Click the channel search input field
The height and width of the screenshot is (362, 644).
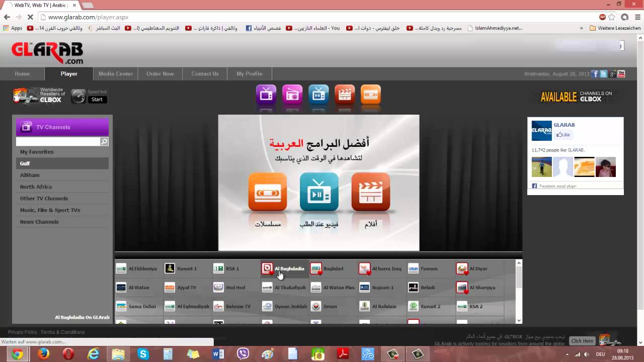(58, 142)
